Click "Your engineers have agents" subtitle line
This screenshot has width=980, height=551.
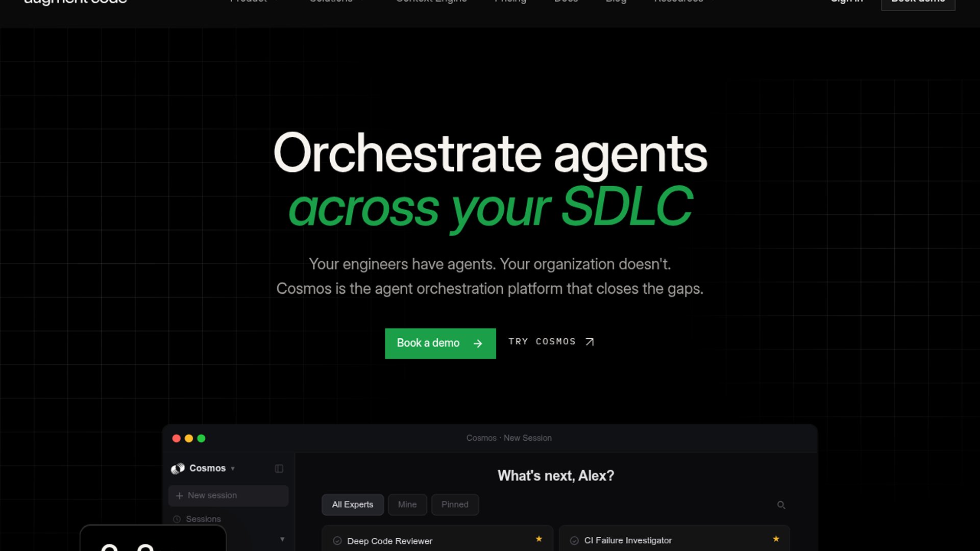click(x=490, y=264)
